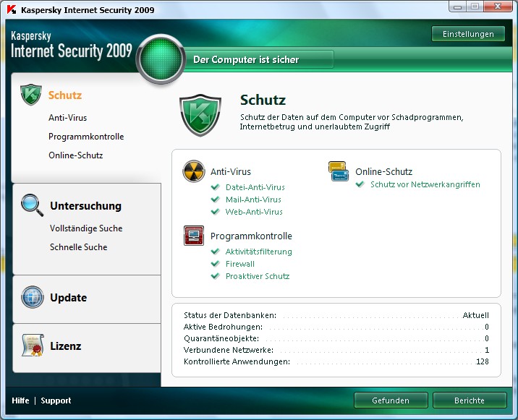Open the Schutz section
This screenshot has height=420, width=518.
point(65,95)
